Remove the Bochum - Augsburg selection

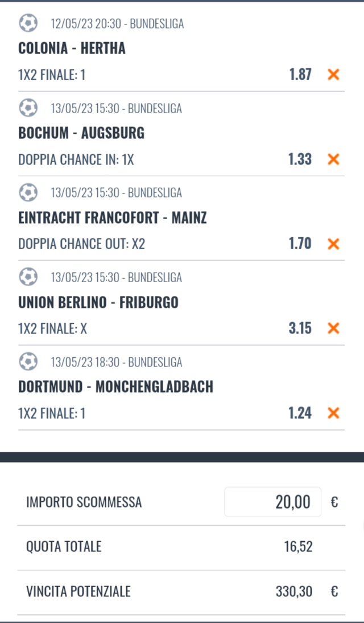pyautogui.click(x=333, y=159)
